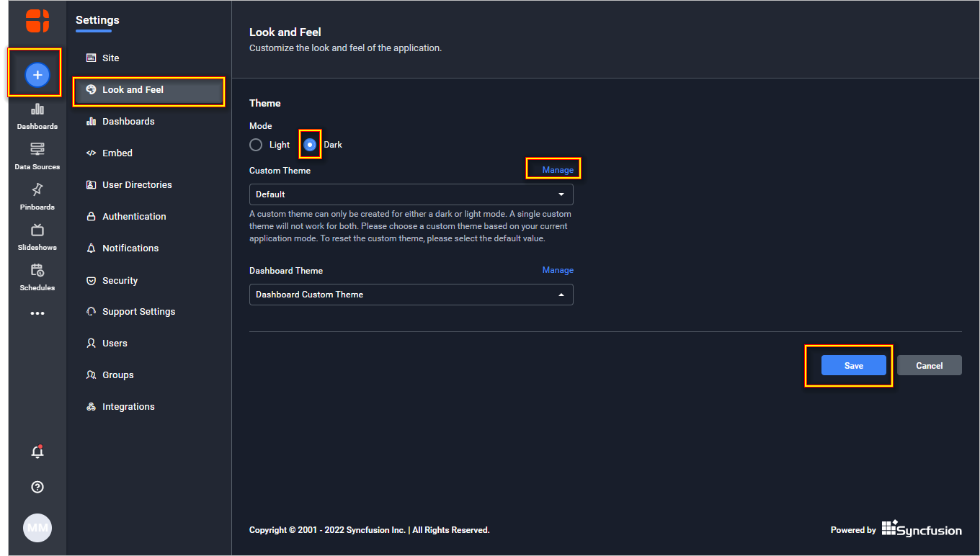Viewport: 980px width, 556px height.
Task: Select the Light mode radio button
Action: pyautogui.click(x=256, y=145)
